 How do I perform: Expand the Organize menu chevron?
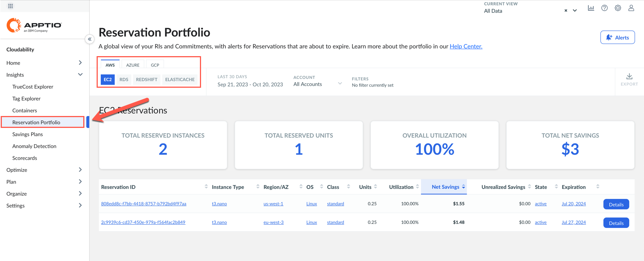click(x=80, y=193)
